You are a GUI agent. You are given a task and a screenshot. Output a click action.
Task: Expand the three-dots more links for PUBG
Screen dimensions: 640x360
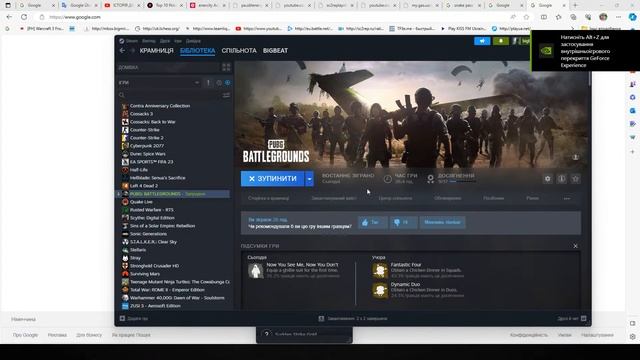point(567,198)
